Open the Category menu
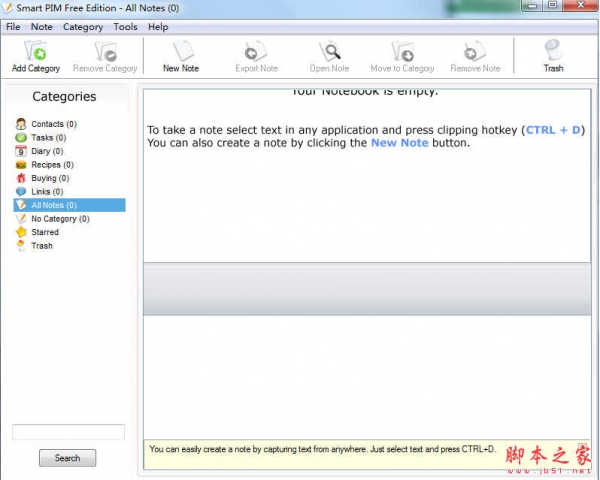This screenshot has height=480, width=600. point(83,27)
